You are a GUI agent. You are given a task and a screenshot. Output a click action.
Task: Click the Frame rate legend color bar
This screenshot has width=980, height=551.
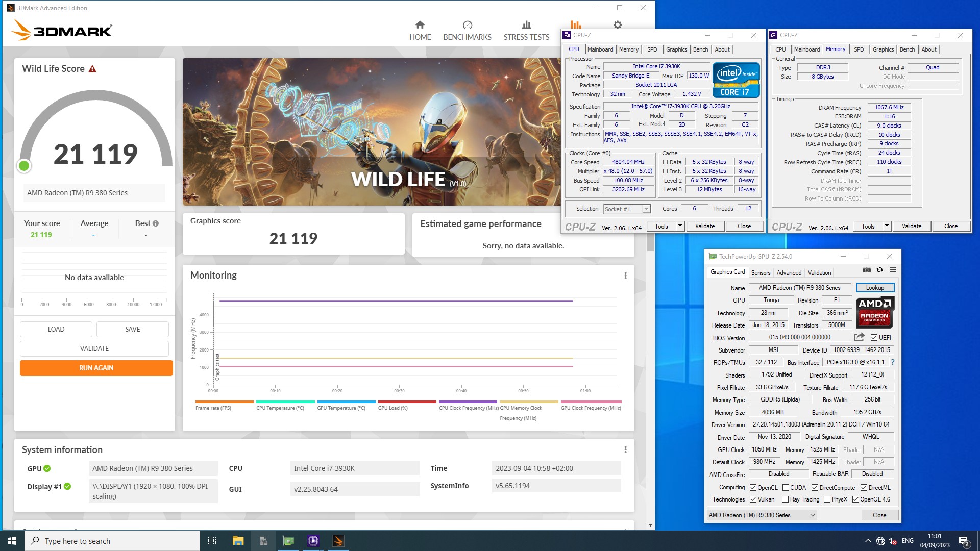point(224,402)
